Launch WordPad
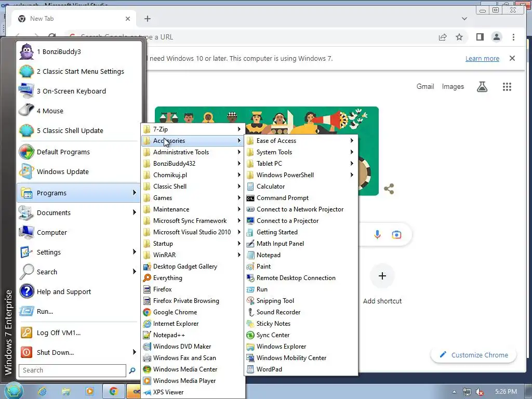 point(301,369)
